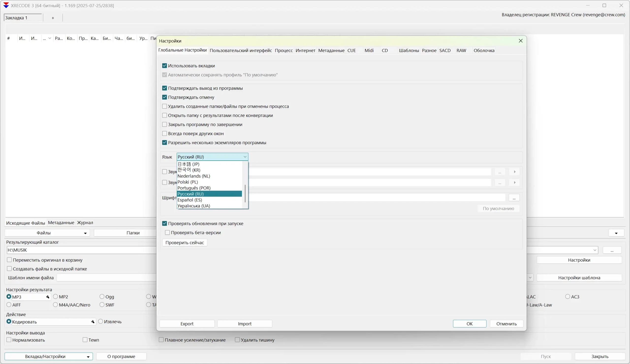Select the Ogg output format radio button
630x364 pixels.
102,297
